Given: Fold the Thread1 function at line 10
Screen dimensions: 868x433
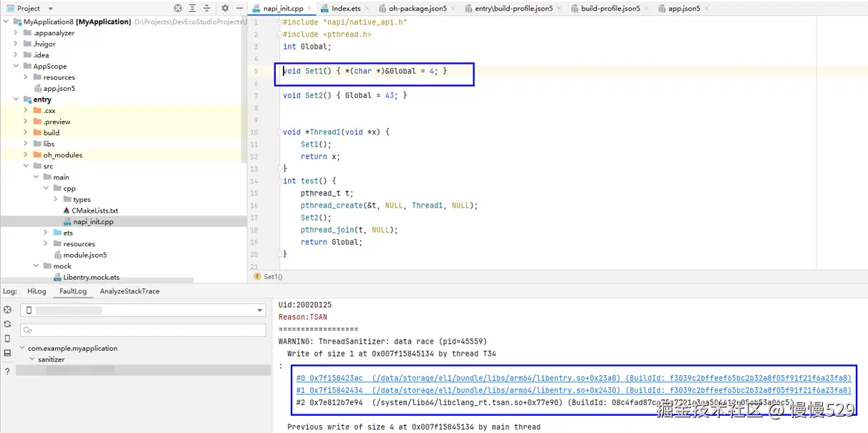Looking at the screenshot, I should click(x=279, y=132).
